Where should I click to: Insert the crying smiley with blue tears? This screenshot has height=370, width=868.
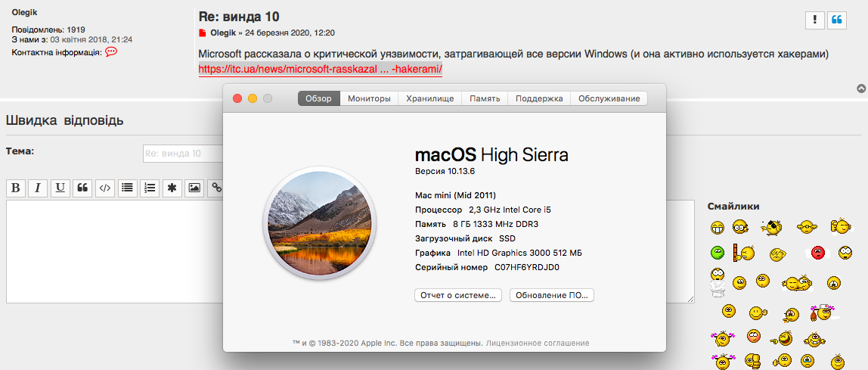click(807, 361)
